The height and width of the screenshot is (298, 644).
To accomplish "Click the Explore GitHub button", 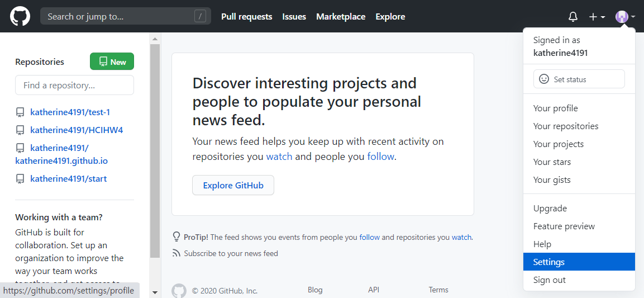I will coord(233,186).
